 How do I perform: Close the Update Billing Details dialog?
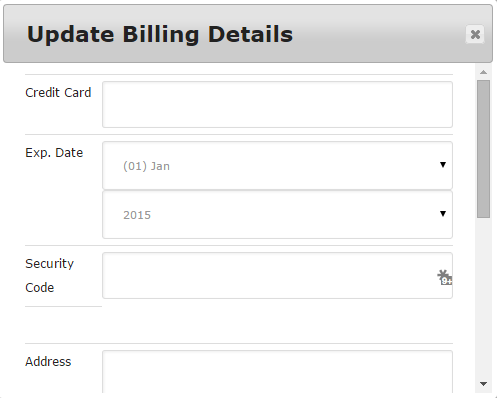[x=475, y=34]
